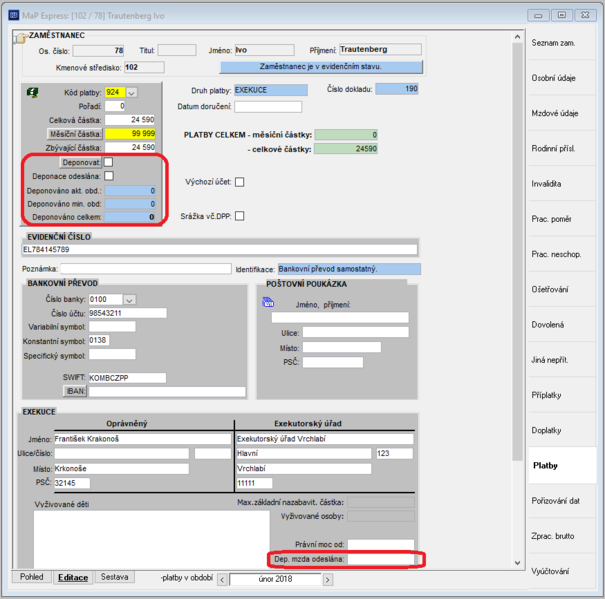The image size is (605, 599).
Task: Click the Poštovní poukázka PSČ field
Action: tap(333, 362)
